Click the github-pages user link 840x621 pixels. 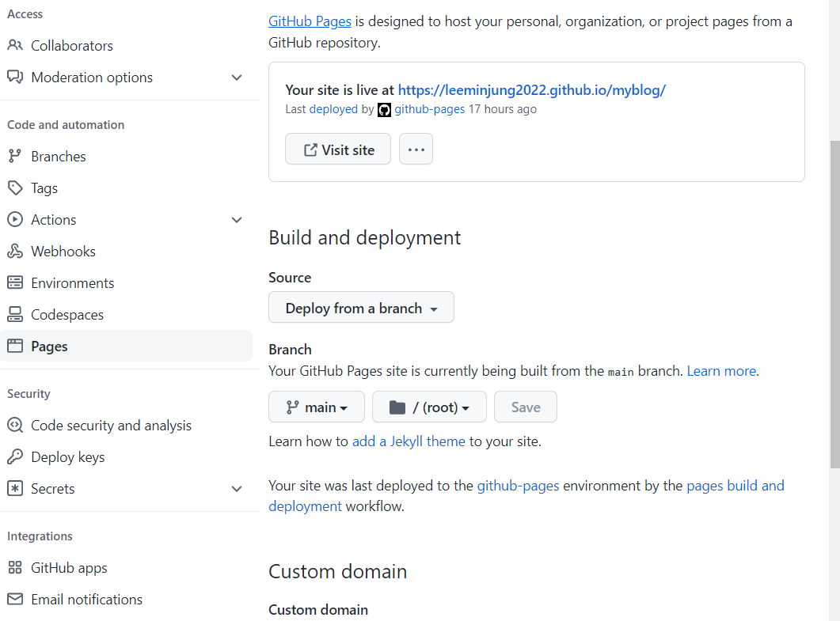point(430,109)
